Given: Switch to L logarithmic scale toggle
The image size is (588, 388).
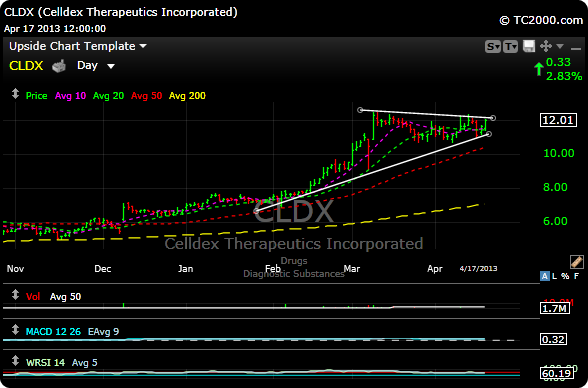Looking at the screenshot, I should (555, 277).
